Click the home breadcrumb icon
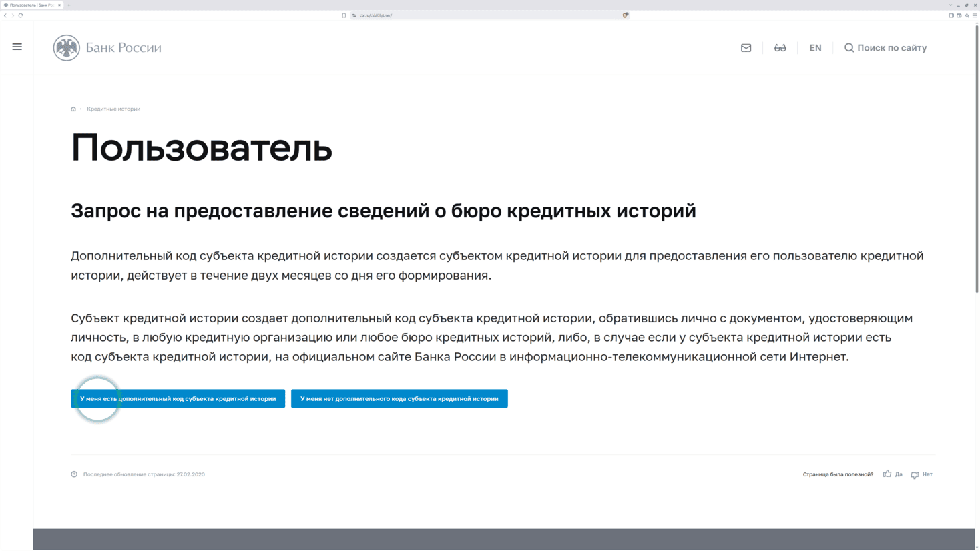The height and width of the screenshot is (551, 980). pyautogui.click(x=73, y=109)
